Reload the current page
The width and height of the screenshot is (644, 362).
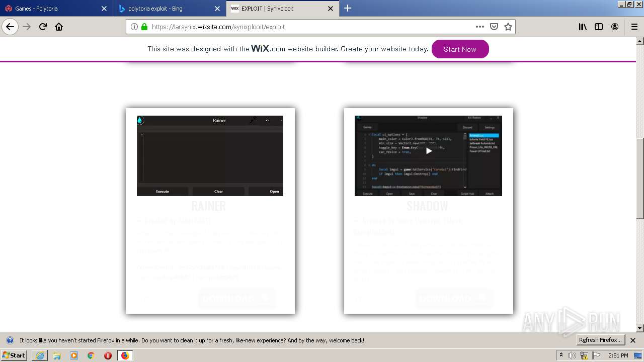(x=43, y=27)
